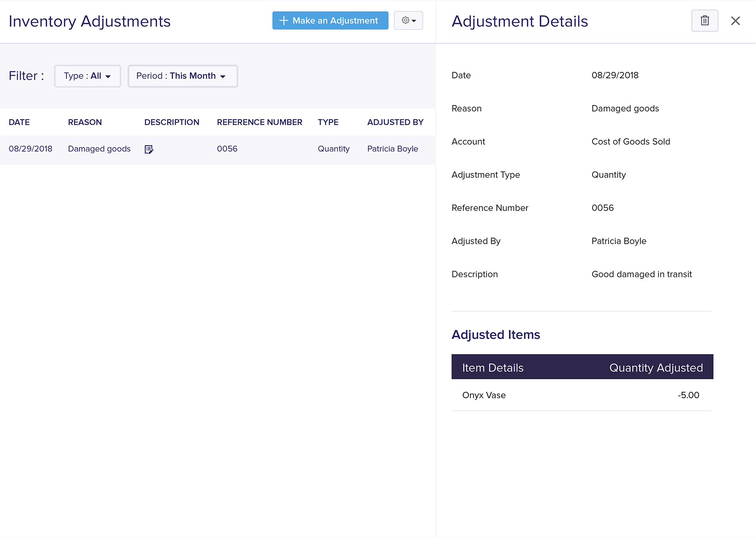This screenshot has height=538, width=756.
Task: Click the Quantity value in the Type column
Action: 334,149
